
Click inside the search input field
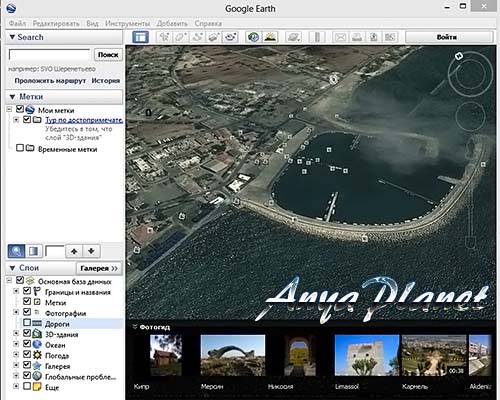(50, 55)
